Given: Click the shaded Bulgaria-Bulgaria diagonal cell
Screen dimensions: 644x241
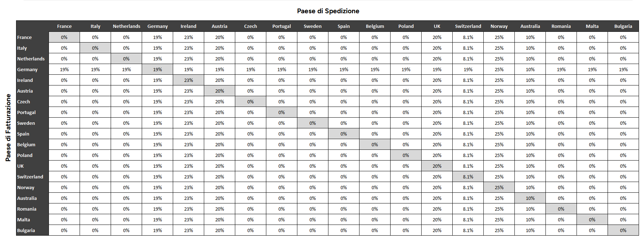Looking at the screenshot, I should click(623, 230).
